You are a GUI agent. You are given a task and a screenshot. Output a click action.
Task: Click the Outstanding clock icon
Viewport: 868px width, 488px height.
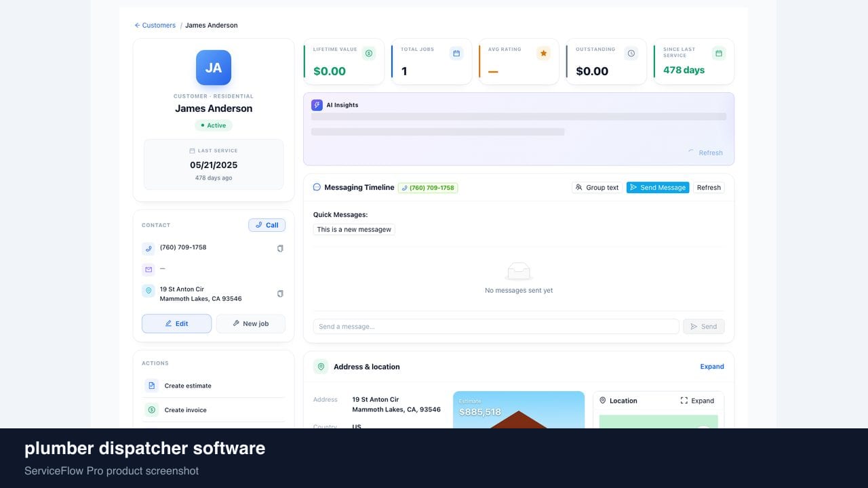[x=631, y=53]
